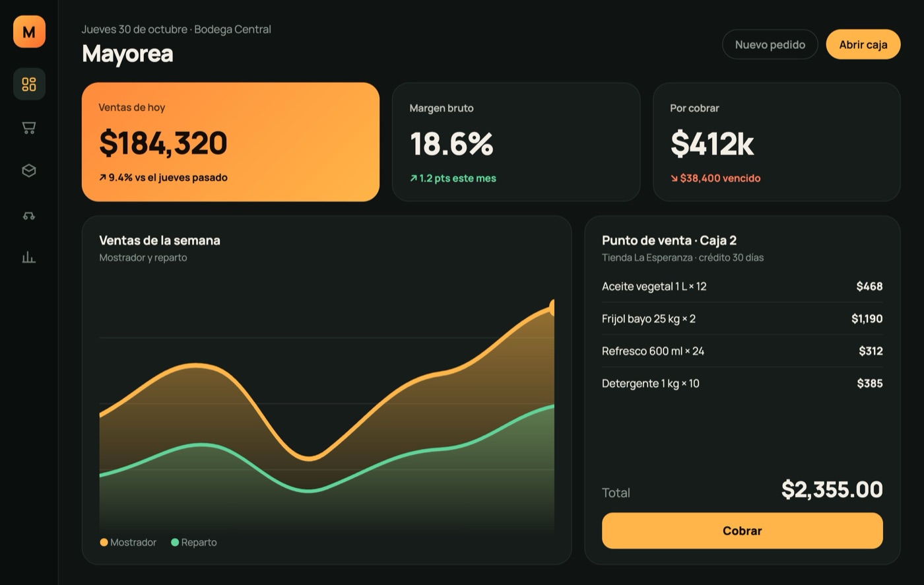Open the Ventas de hoy card
The width and height of the screenshot is (924, 585).
click(230, 142)
